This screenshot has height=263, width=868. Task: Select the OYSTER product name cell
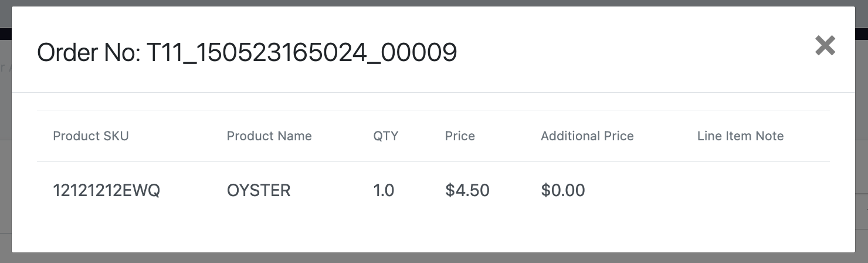tap(259, 190)
